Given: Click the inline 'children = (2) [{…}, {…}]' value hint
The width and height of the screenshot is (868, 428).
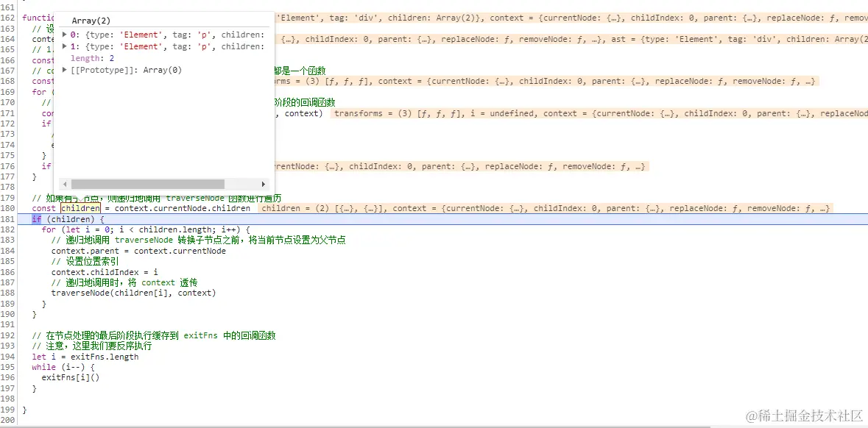Looking at the screenshot, I should [323, 208].
